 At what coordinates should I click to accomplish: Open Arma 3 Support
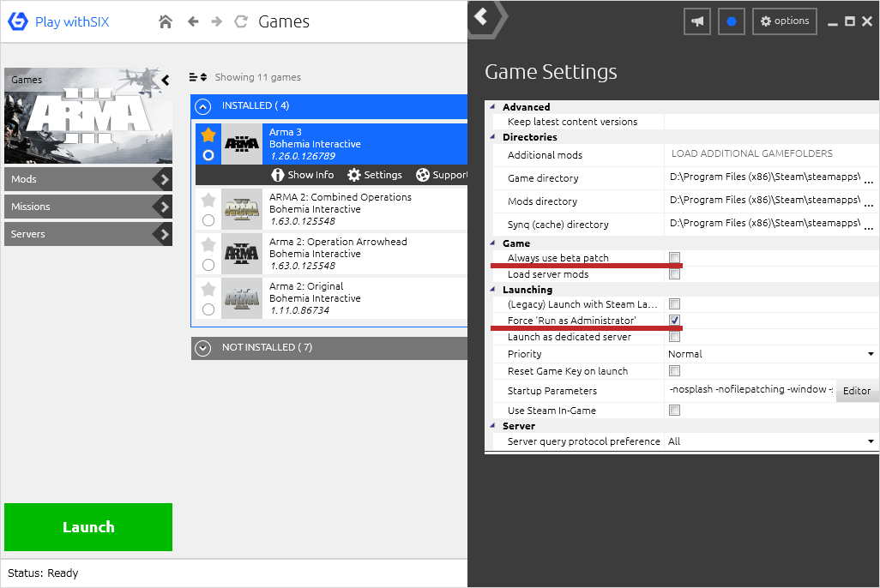(x=442, y=175)
